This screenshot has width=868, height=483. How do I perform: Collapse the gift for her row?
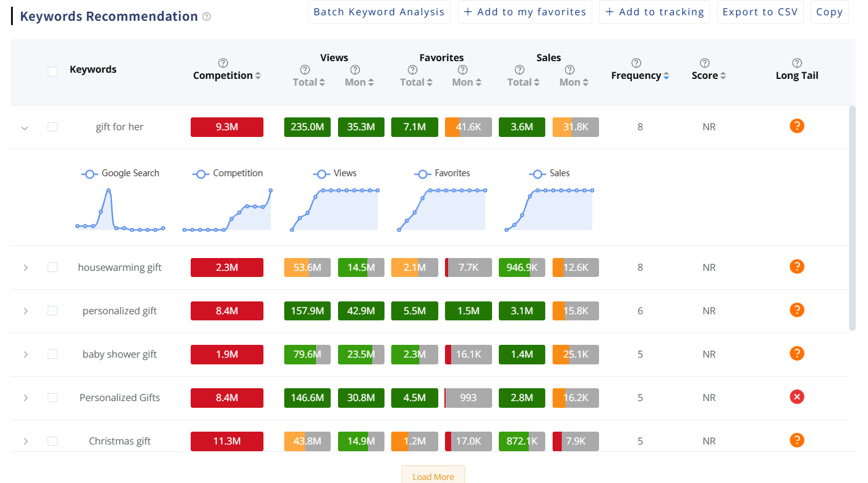25,128
